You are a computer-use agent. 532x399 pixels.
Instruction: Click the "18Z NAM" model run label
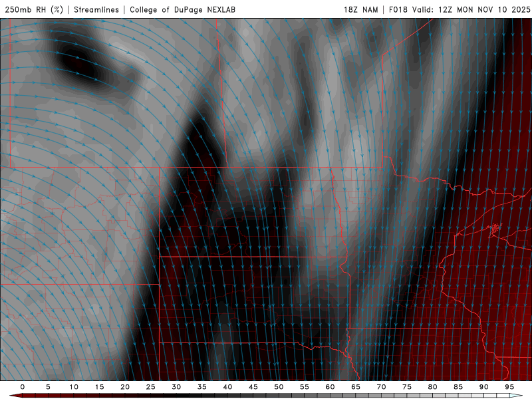coord(360,9)
